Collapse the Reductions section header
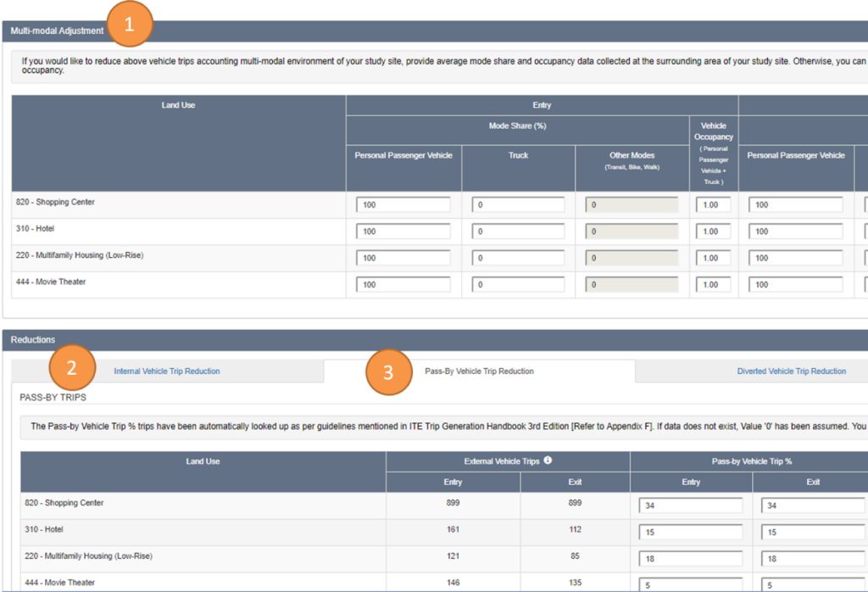This screenshot has width=868, height=592. point(31,339)
